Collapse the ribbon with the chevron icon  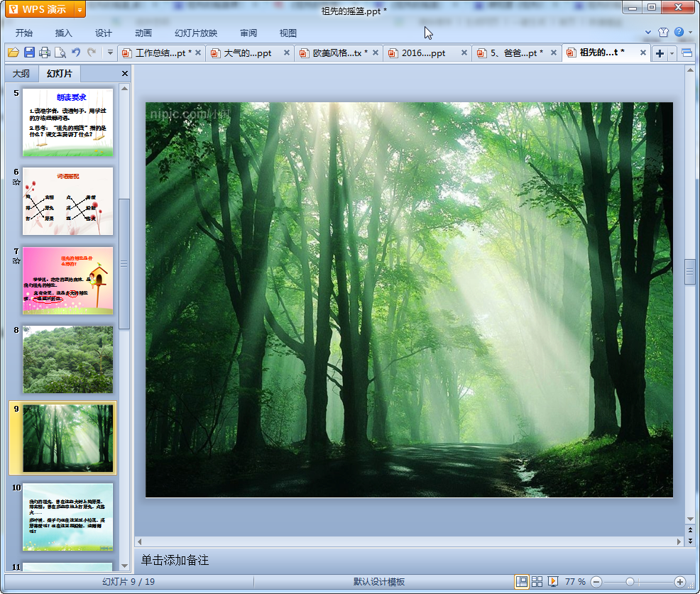(648, 32)
